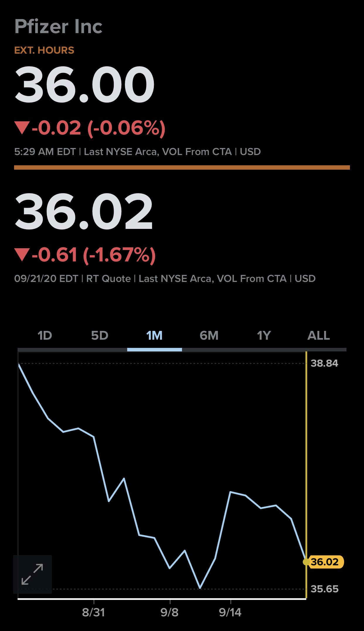
Task: Click the 9/8 date axis label
Action: pos(170,613)
